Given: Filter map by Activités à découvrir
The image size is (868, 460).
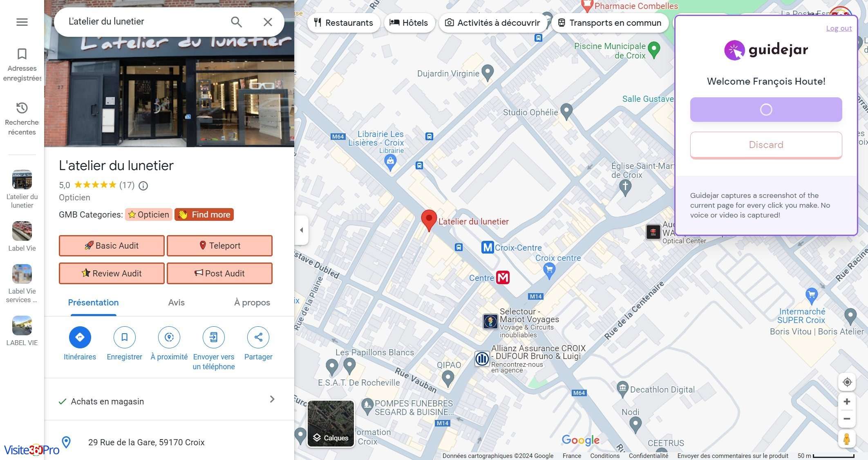Looking at the screenshot, I should click(x=492, y=23).
